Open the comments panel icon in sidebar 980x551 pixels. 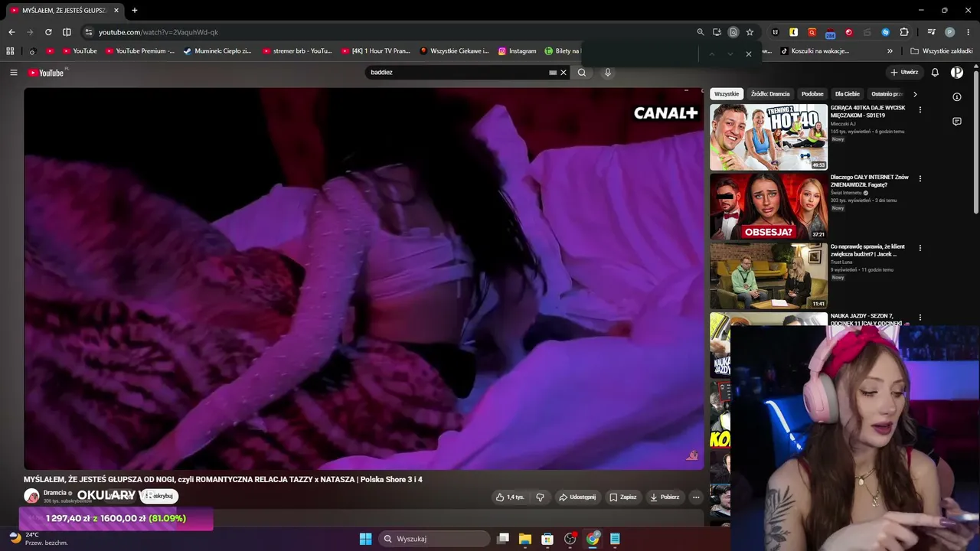[957, 122]
